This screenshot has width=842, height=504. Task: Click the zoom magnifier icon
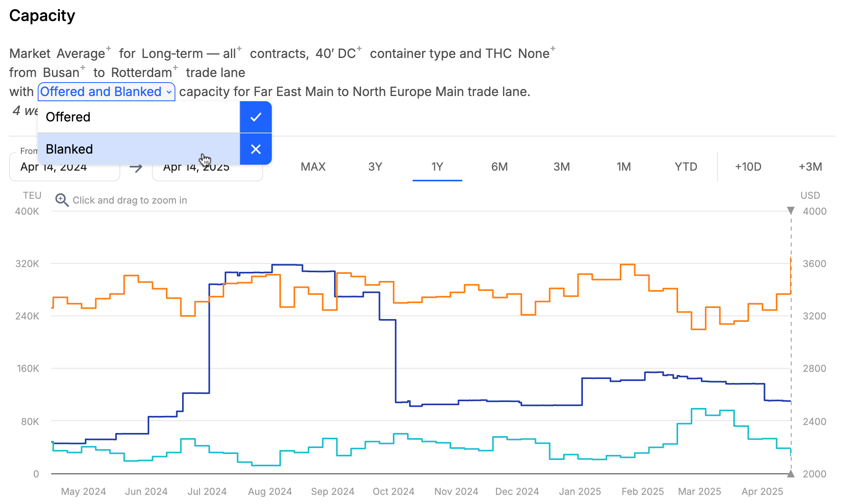coord(62,200)
